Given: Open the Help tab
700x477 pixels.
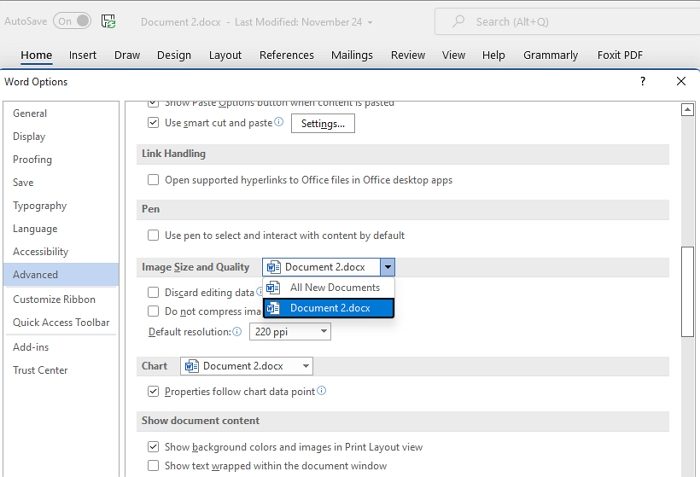Looking at the screenshot, I should coord(493,55).
